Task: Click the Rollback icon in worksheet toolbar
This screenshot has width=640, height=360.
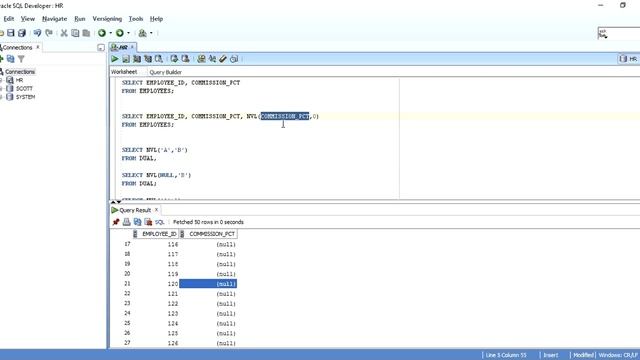Action: pyautogui.click(x=185, y=59)
